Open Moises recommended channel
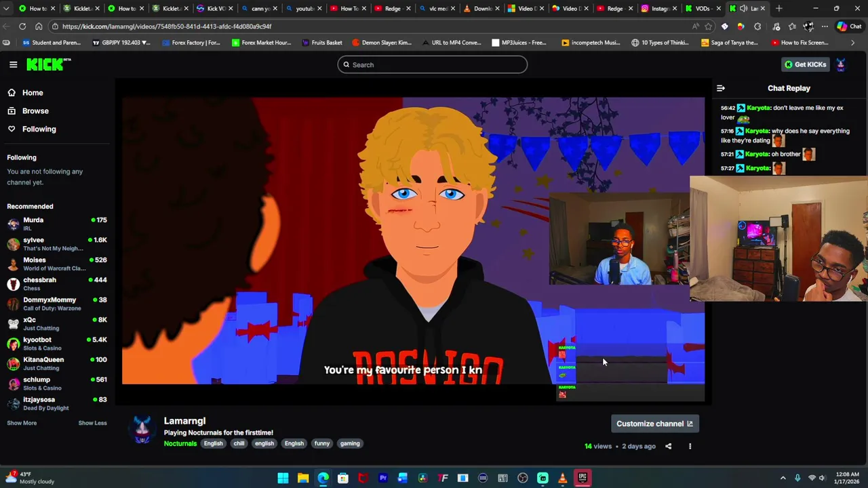The image size is (868, 488). tap(57, 264)
